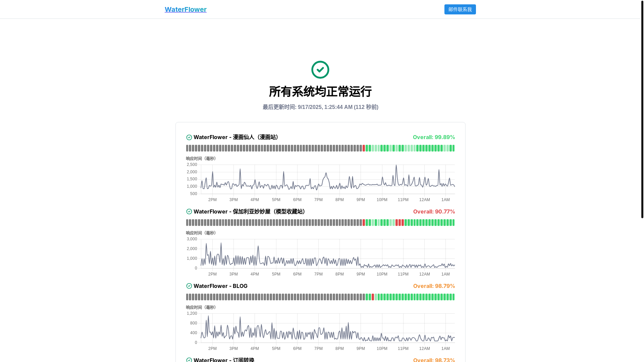644x362 pixels.
Task: Click the 3,000 axis label on 保加利亚妙妙屋 chart
Action: coord(192,239)
